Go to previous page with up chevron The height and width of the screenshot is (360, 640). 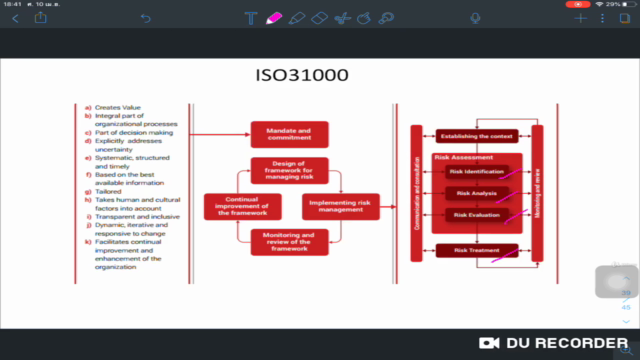pyautogui.click(x=626, y=278)
